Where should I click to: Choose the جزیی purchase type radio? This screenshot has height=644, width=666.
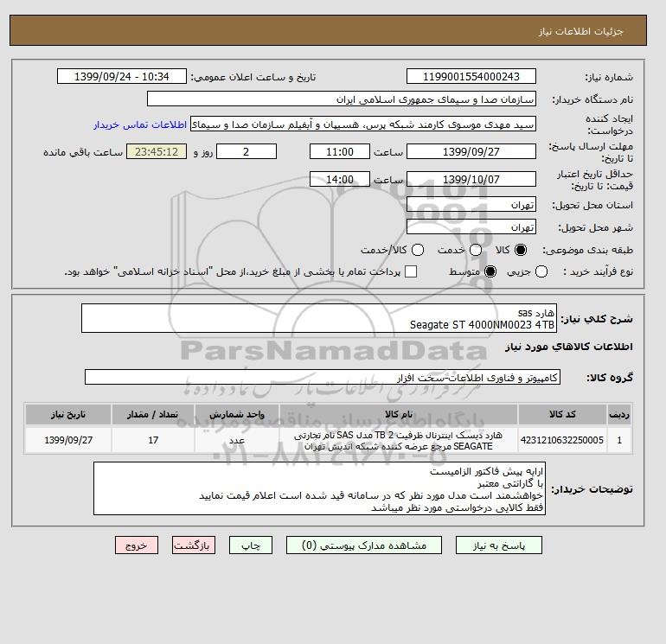pyautogui.click(x=541, y=271)
